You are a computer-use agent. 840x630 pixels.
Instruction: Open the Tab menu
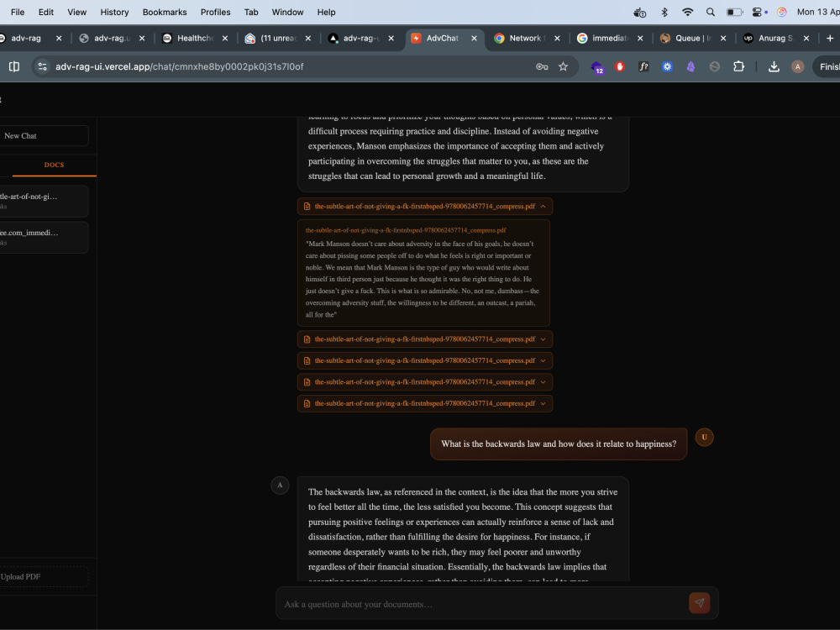click(x=250, y=12)
